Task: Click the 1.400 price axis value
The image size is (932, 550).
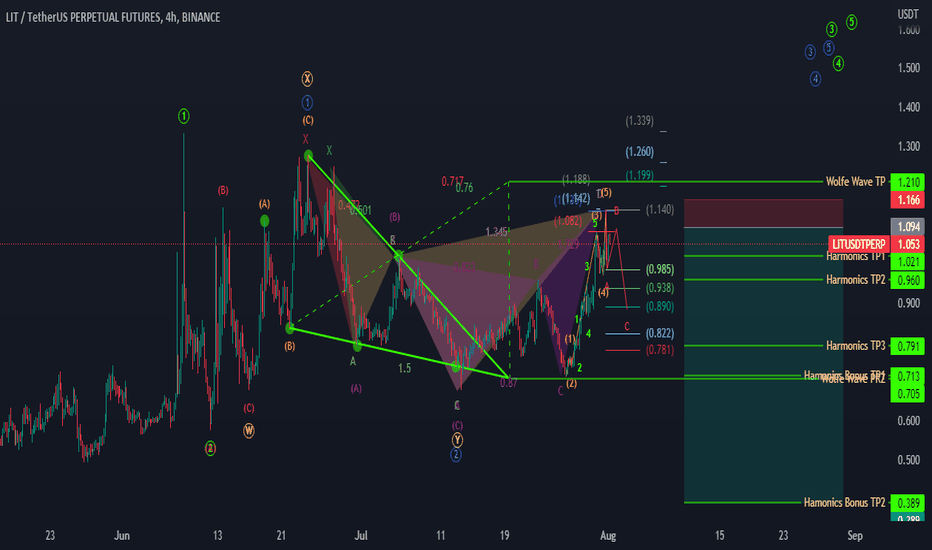Action: coord(908,107)
